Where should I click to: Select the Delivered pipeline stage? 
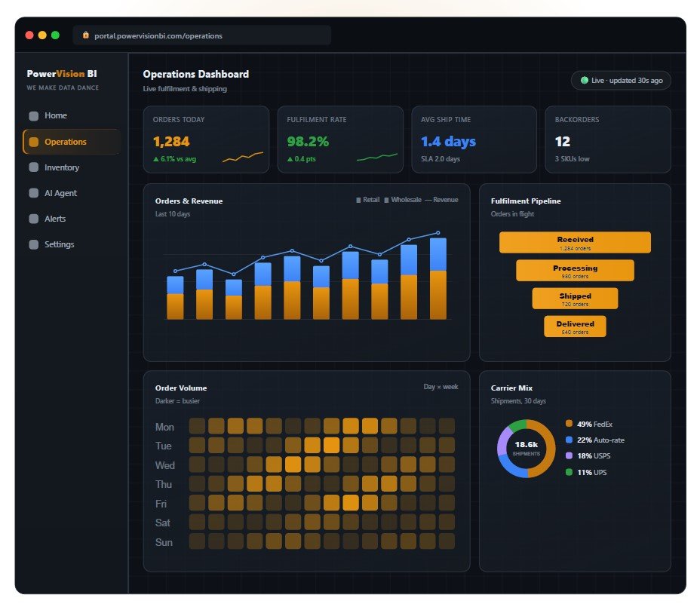click(x=575, y=327)
